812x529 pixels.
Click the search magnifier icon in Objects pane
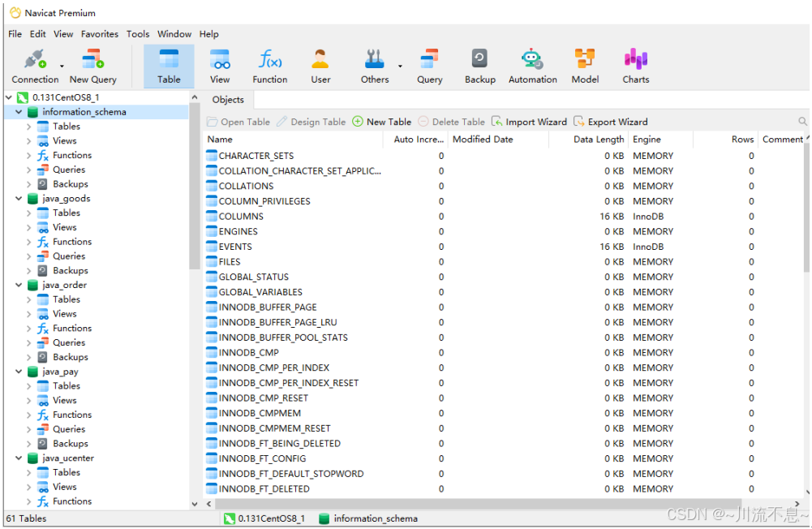pyautogui.click(x=802, y=122)
